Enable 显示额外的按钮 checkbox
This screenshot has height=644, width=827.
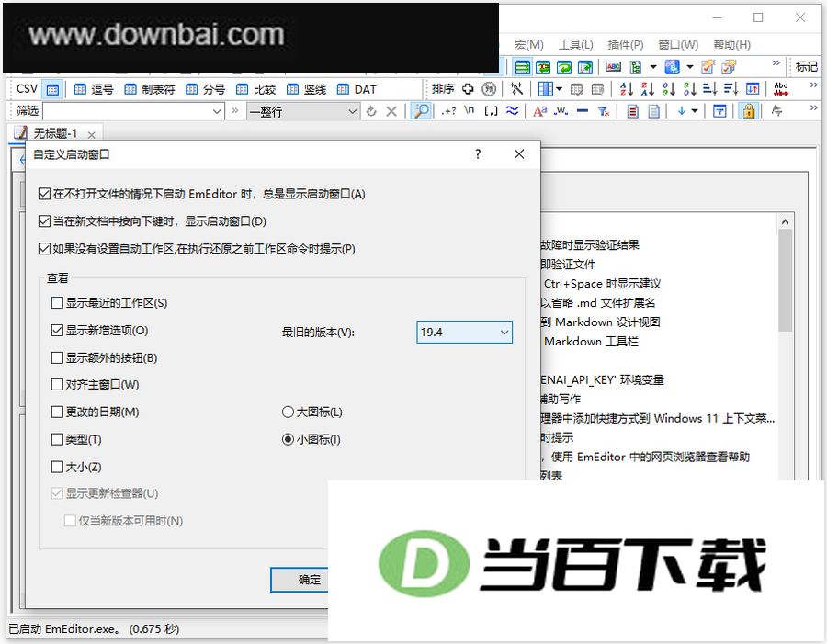[57, 357]
